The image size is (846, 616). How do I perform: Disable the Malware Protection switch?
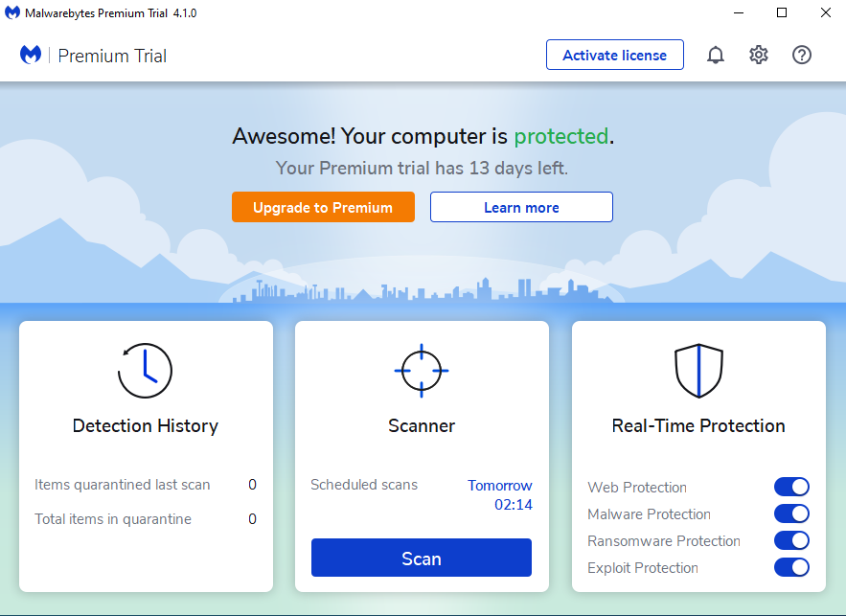[x=791, y=514]
